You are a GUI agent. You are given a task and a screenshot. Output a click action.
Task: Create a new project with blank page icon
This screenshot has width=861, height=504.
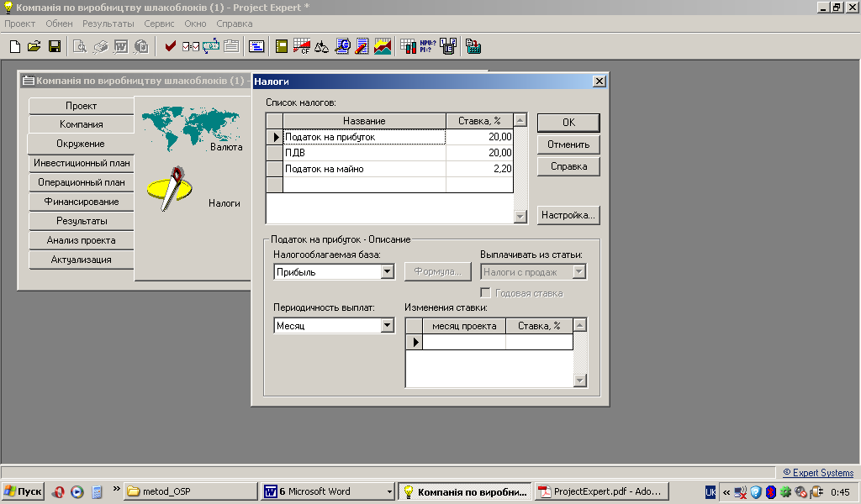(x=15, y=46)
